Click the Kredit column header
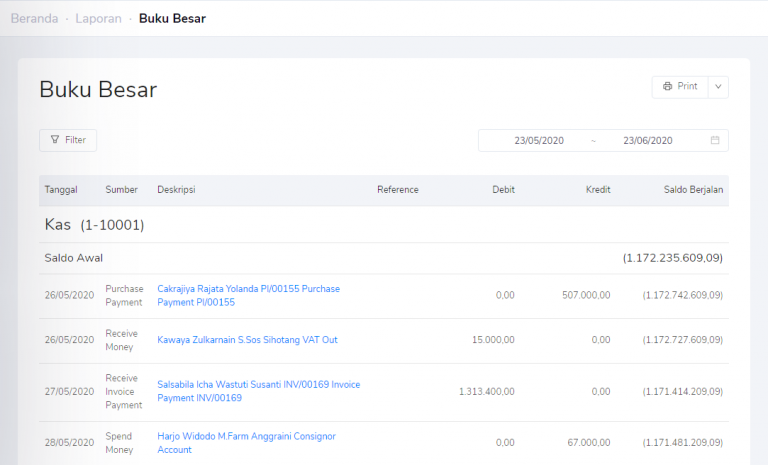 (x=597, y=190)
